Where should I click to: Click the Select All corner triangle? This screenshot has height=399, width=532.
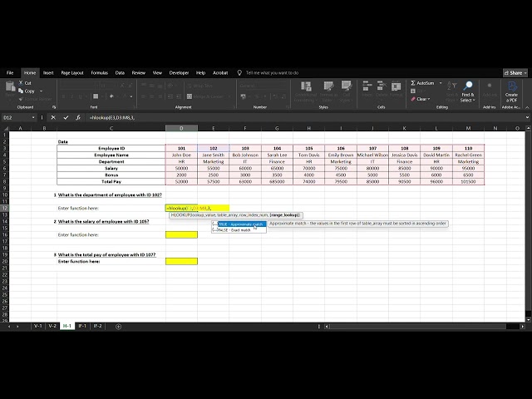(5, 128)
